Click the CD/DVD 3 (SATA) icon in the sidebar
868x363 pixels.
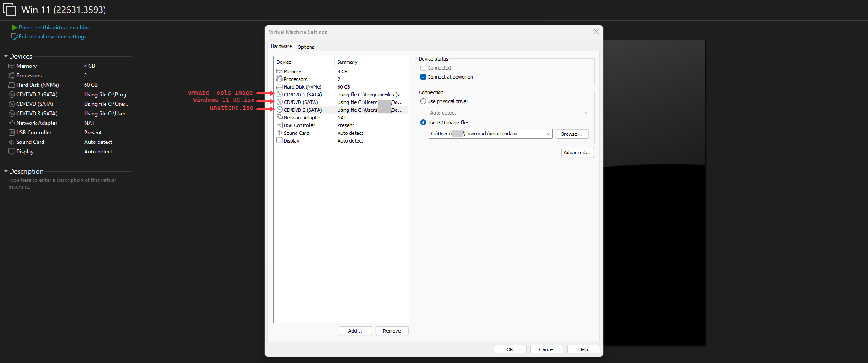pos(12,114)
